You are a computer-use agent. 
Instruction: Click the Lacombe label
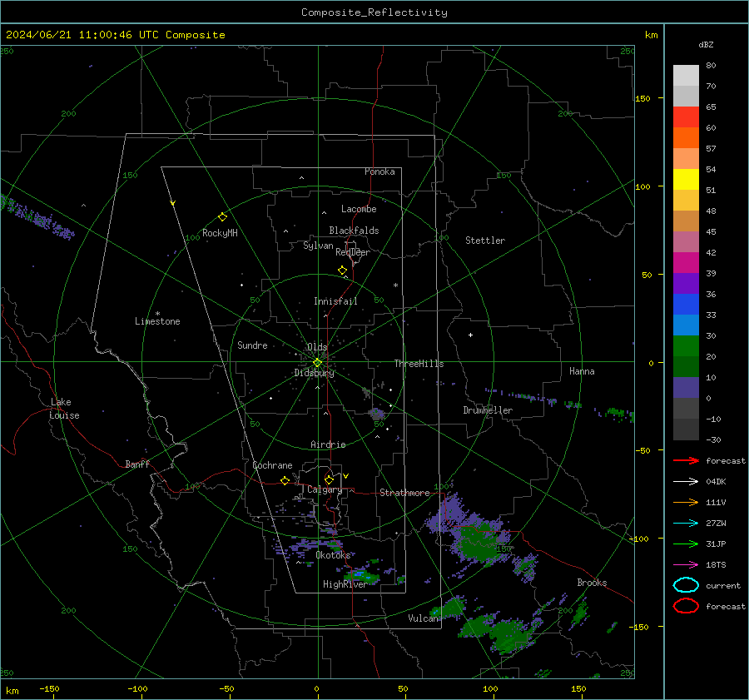359,209
